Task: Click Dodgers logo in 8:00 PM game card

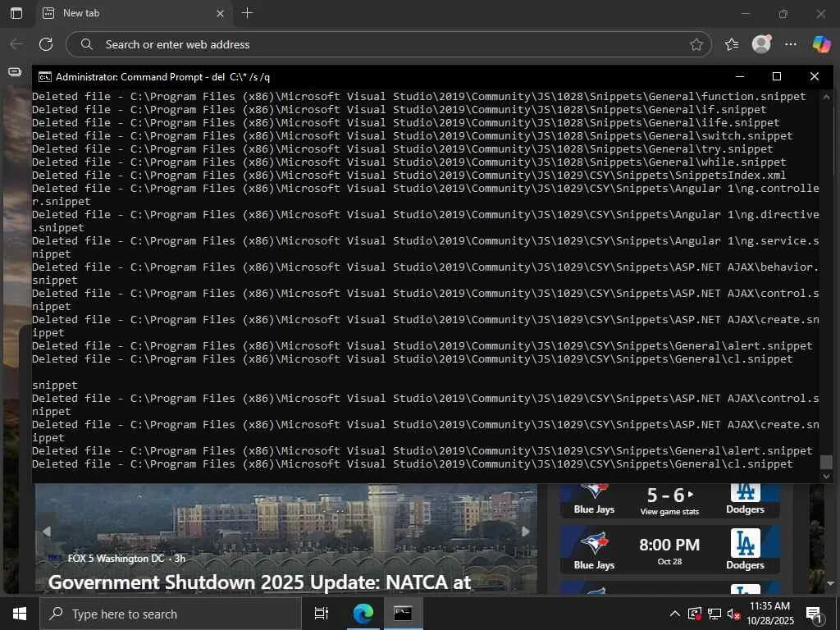Action: pyautogui.click(x=745, y=543)
